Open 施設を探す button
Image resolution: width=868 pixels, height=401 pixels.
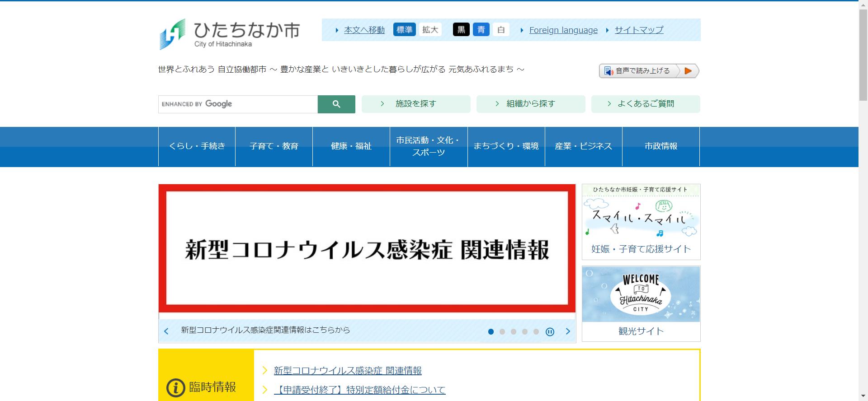tap(416, 104)
